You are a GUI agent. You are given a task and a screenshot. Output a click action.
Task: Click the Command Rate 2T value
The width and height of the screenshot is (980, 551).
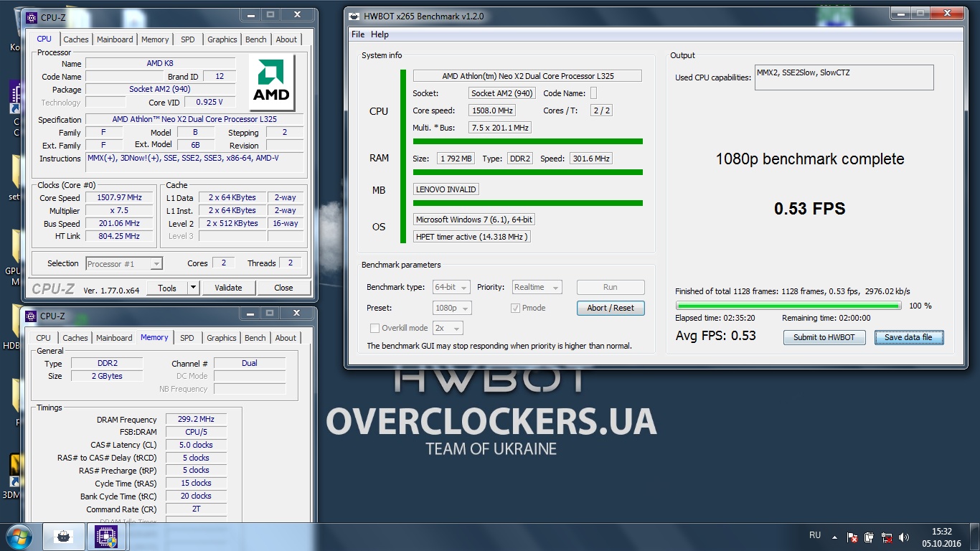(196, 509)
